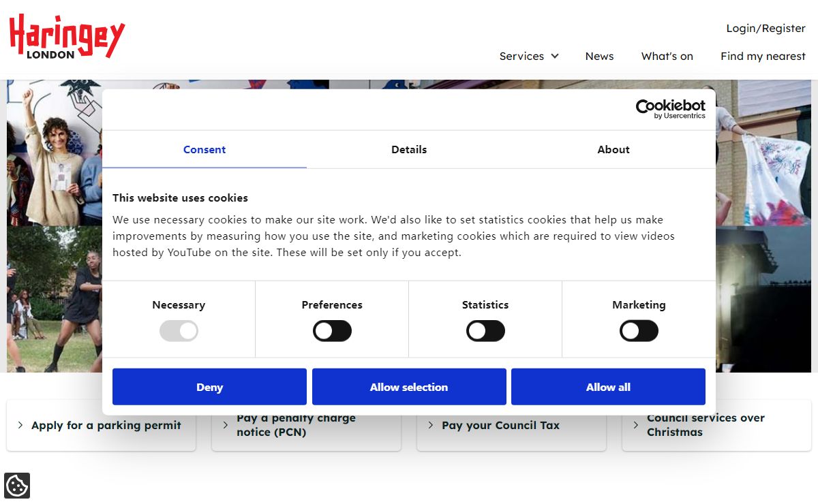Click the arrow next to penalty charge notice
Image resolution: width=818 pixels, height=504 pixels.
coord(226,425)
